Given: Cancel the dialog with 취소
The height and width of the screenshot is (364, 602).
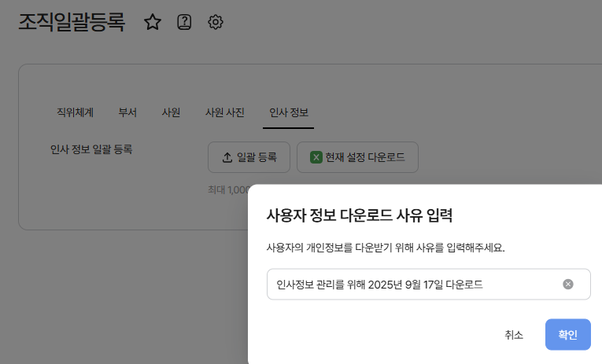Looking at the screenshot, I should click(514, 335).
